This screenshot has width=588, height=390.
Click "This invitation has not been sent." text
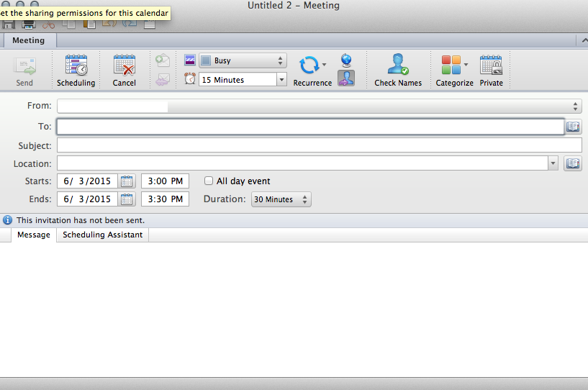[x=81, y=220]
